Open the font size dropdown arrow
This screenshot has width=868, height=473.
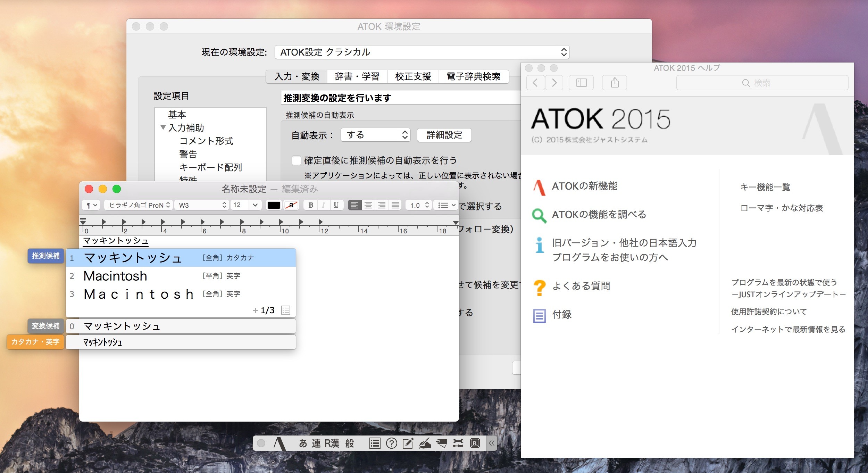[255, 205]
